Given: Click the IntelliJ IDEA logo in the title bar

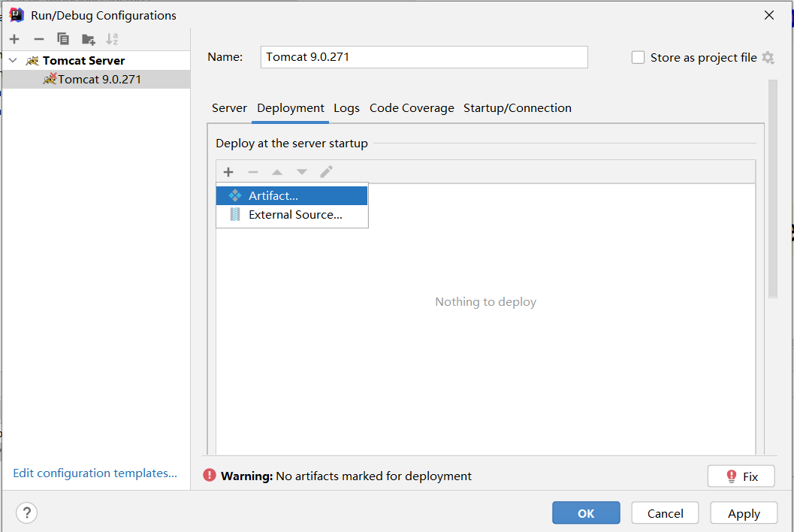Looking at the screenshot, I should [x=17, y=15].
